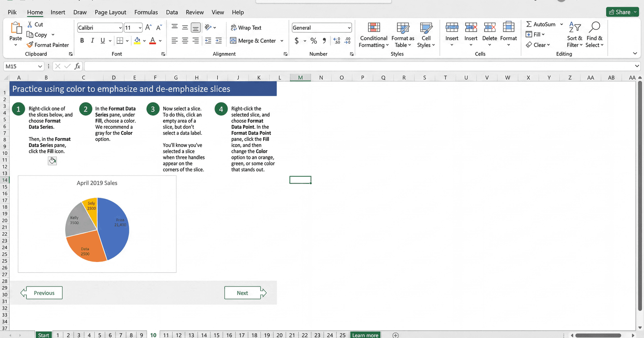Toggle Underline formatting
644x338 pixels.
tap(103, 40)
